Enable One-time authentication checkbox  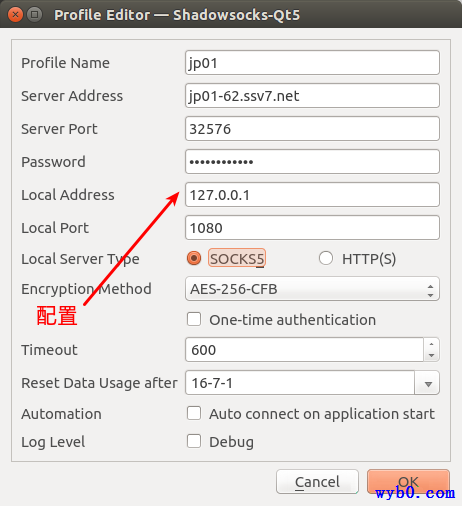point(194,319)
